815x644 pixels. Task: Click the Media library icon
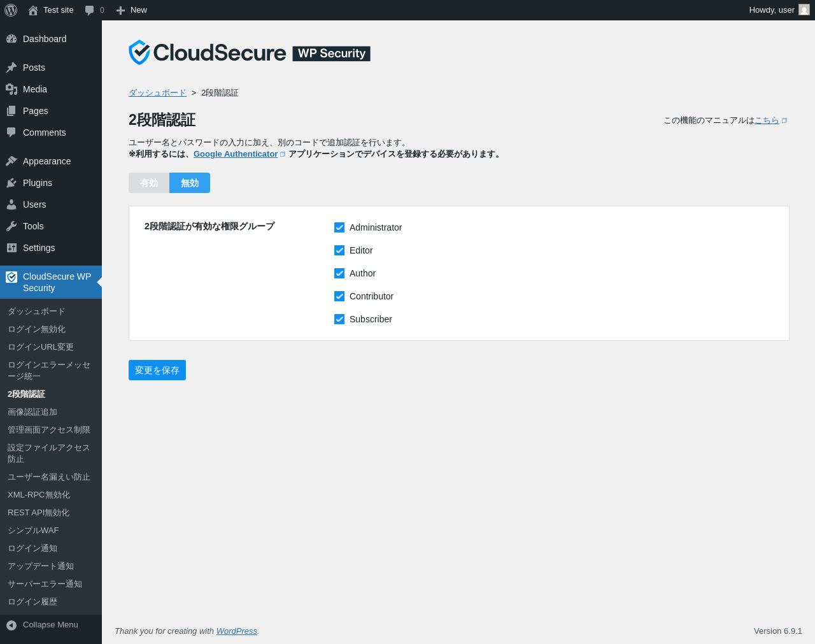pyautogui.click(x=11, y=89)
